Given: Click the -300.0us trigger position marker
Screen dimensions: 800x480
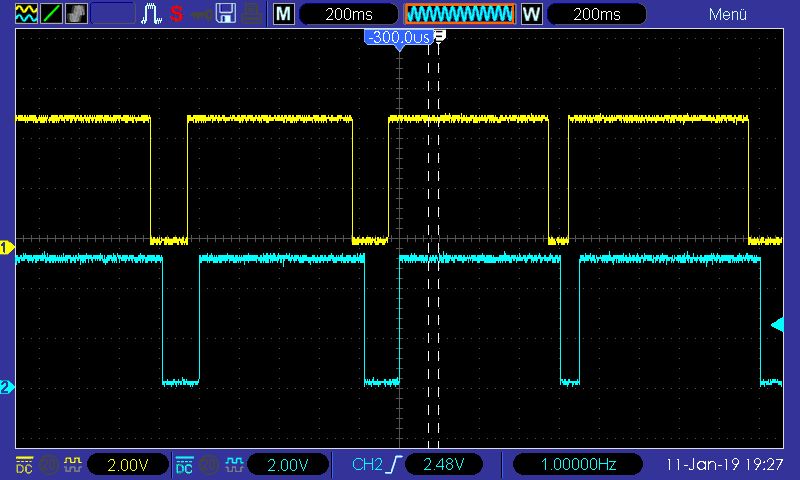Looking at the screenshot, I should tap(399, 38).
